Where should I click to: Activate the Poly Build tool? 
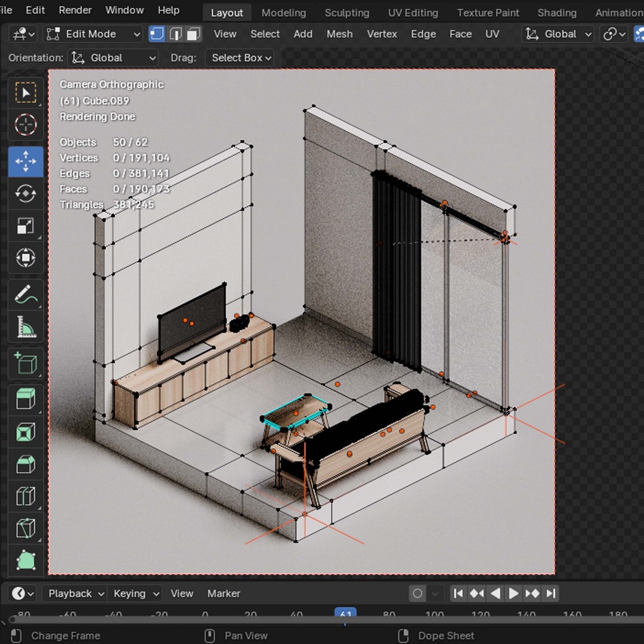(26, 560)
